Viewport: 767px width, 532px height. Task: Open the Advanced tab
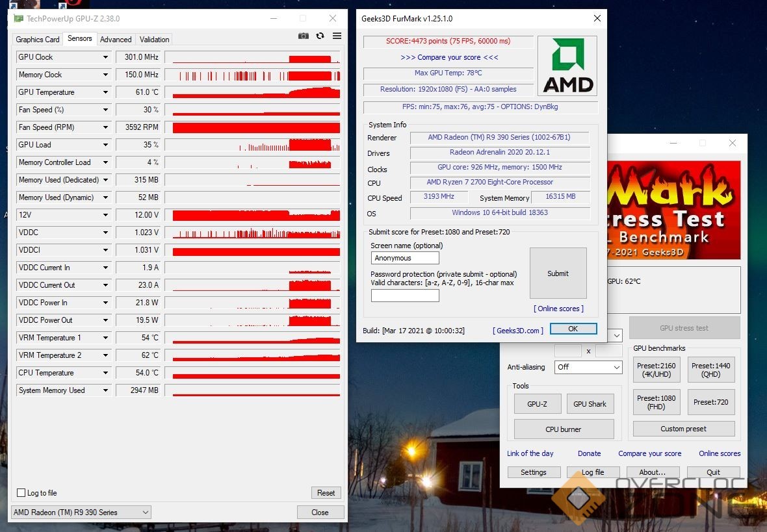pyautogui.click(x=116, y=40)
